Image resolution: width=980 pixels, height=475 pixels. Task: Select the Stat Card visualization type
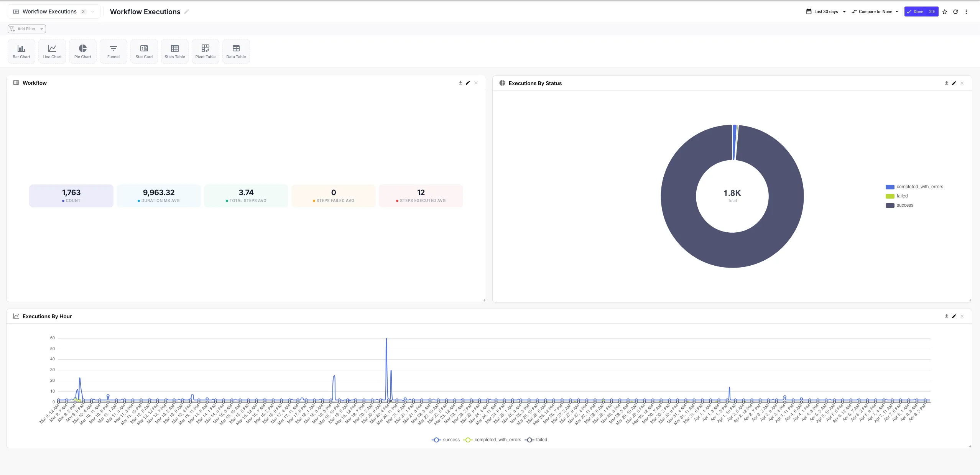tap(144, 51)
